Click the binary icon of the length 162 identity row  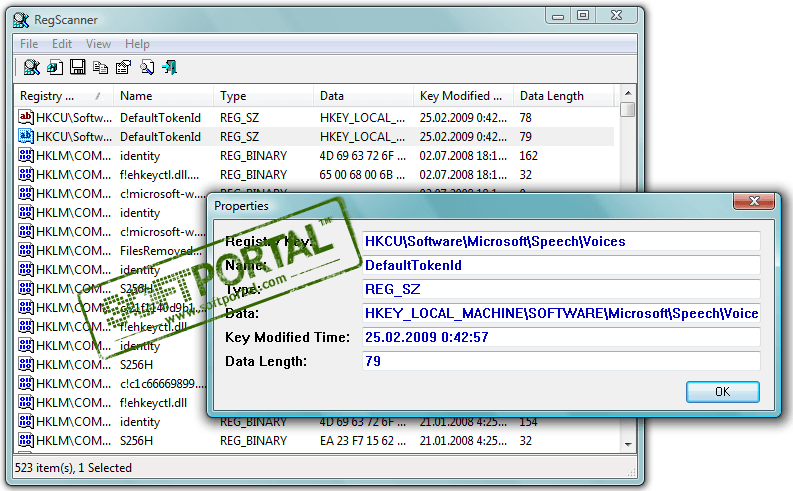26,155
